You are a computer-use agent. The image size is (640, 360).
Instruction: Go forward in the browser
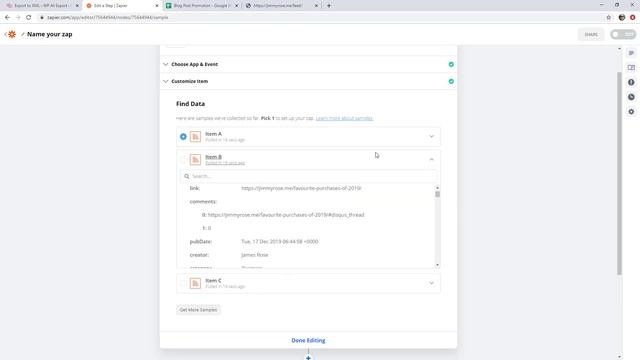click(18, 18)
